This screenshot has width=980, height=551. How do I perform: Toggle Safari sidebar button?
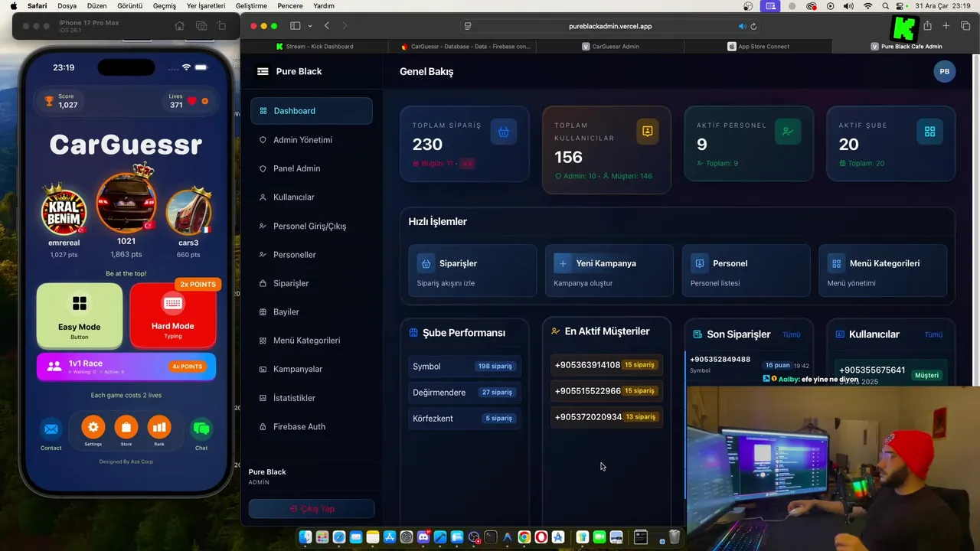(x=296, y=26)
